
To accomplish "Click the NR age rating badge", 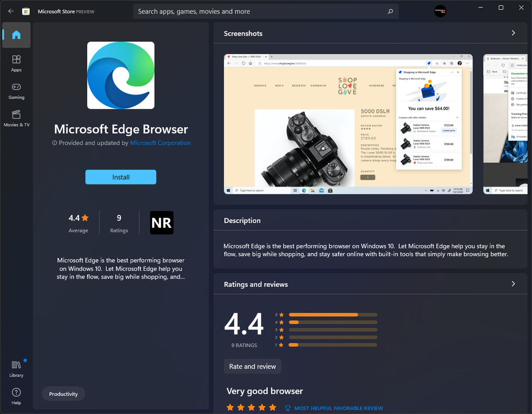I will (162, 223).
